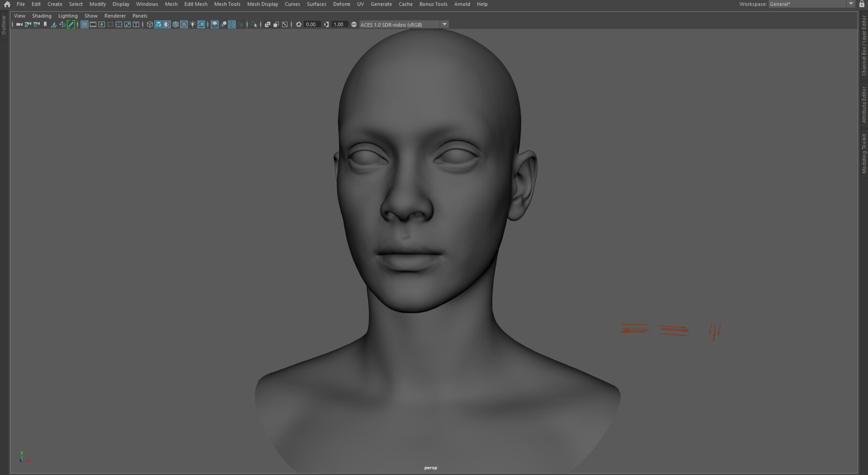This screenshot has width=868, height=475.
Task: Toggle the Lock Camera icon
Action: (x=27, y=25)
